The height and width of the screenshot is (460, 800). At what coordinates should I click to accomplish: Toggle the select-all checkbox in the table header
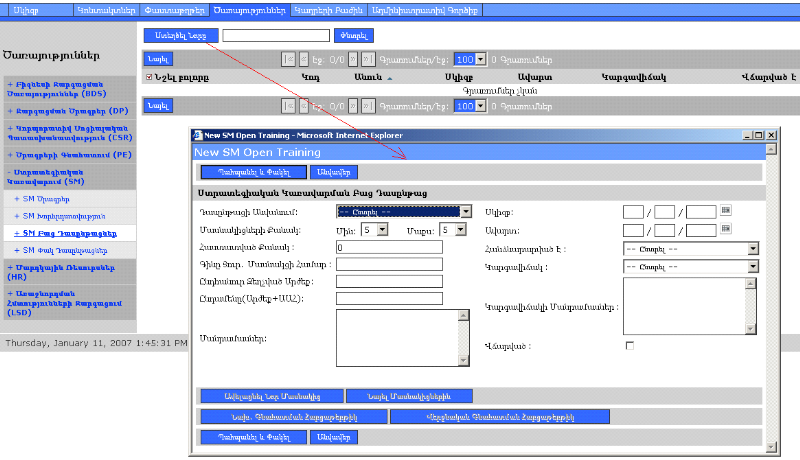tap(149, 77)
